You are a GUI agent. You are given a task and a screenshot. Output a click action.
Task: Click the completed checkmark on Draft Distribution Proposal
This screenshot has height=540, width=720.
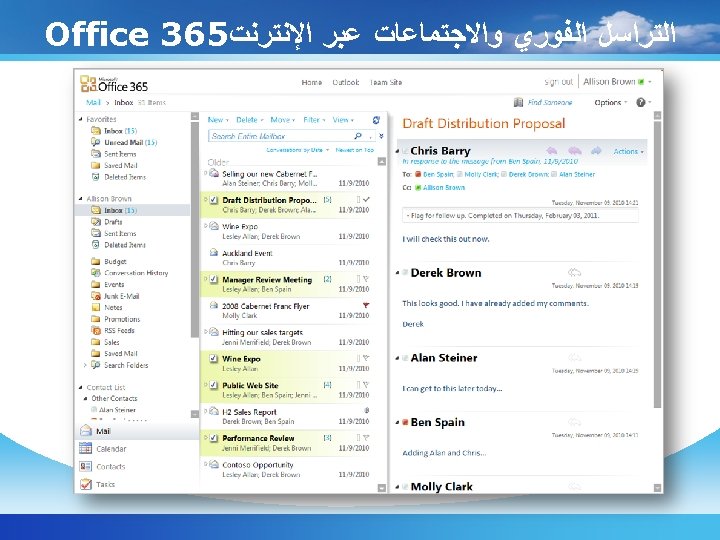click(366, 200)
